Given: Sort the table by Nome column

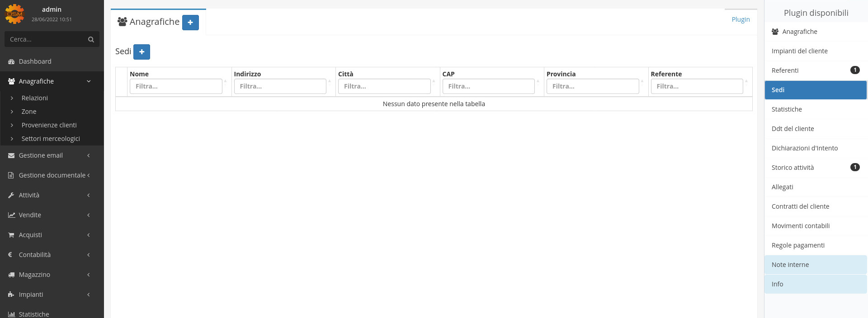Looking at the screenshot, I should (139, 74).
